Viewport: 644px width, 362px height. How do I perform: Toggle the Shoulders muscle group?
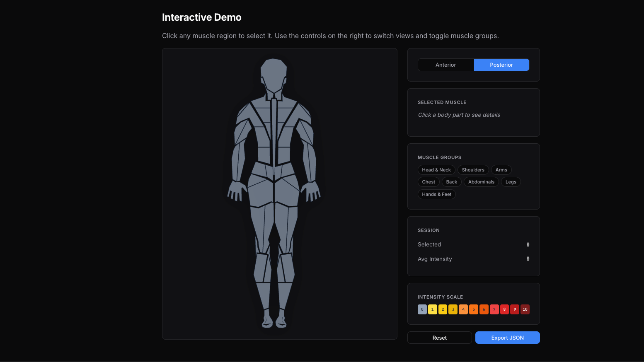pos(473,169)
